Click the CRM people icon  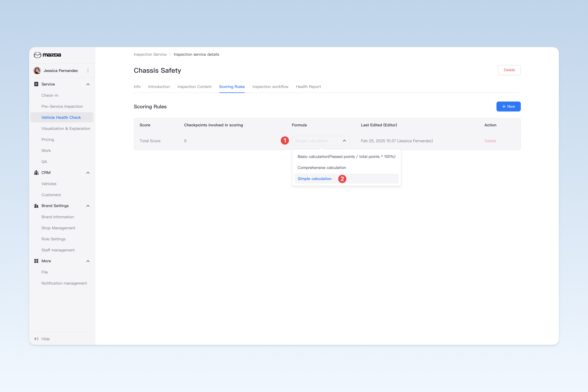pyautogui.click(x=36, y=173)
